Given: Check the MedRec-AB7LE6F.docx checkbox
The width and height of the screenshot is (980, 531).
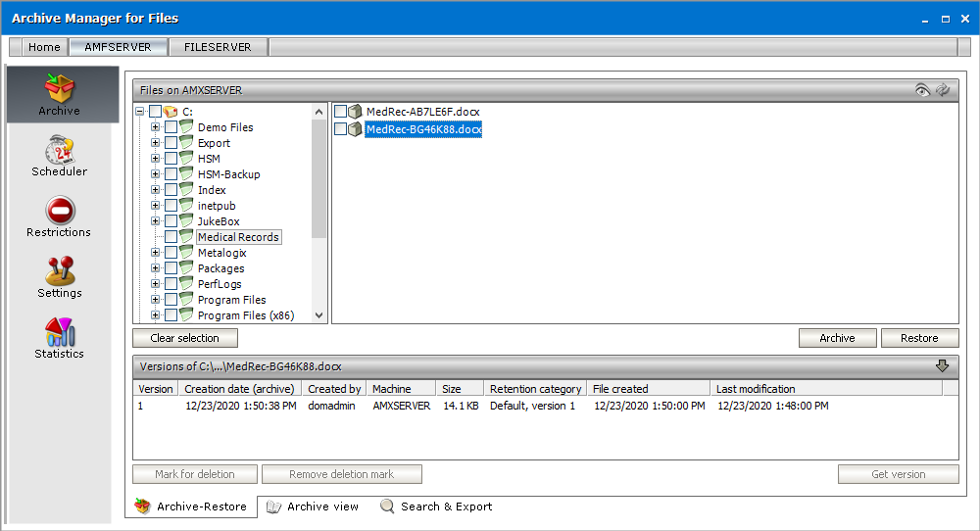Looking at the screenshot, I should 340,112.
